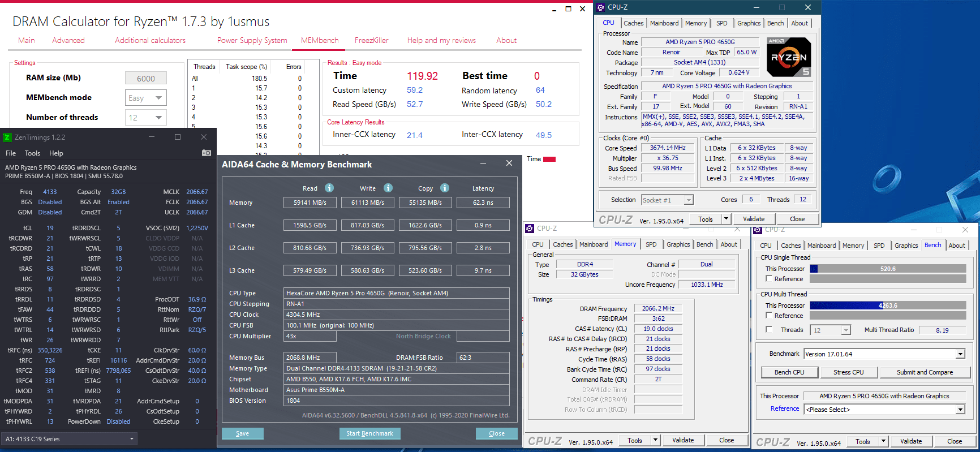The height and width of the screenshot is (452, 980).
Task: Open MEMbench mode Easy dropdown
Action: click(x=146, y=98)
